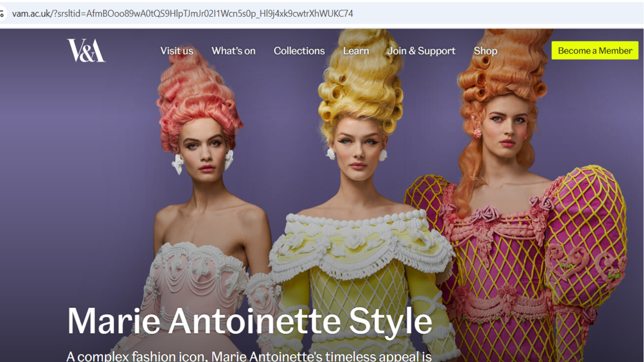Click the face of the pink-wigged model
Screen dimensions: 644x362
click(203, 149)
